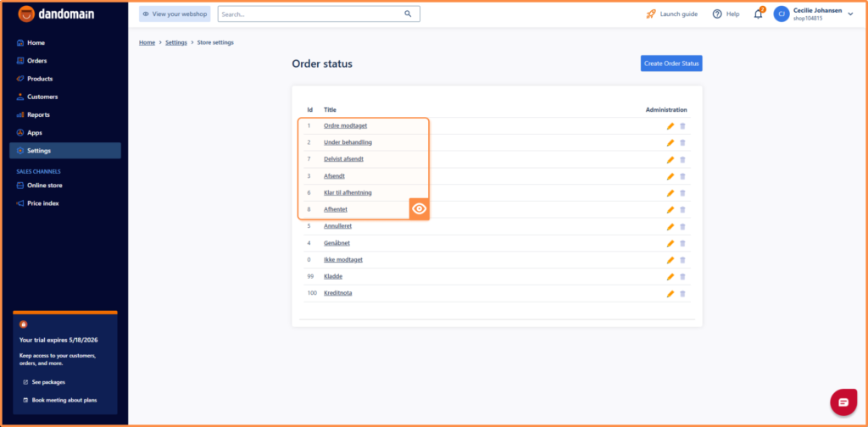Open the Online store sales channel
Viewport: 868px width, 427px height.
point(45,186)
